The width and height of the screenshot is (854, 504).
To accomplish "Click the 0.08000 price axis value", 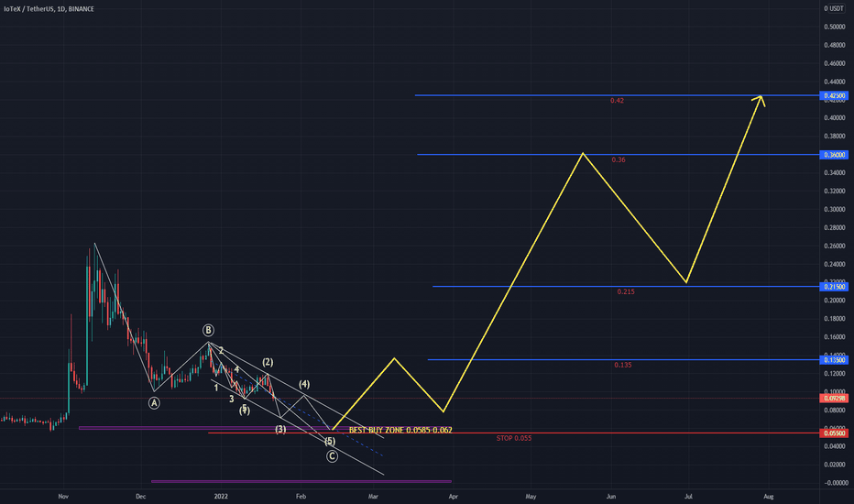I will [835, 411].
